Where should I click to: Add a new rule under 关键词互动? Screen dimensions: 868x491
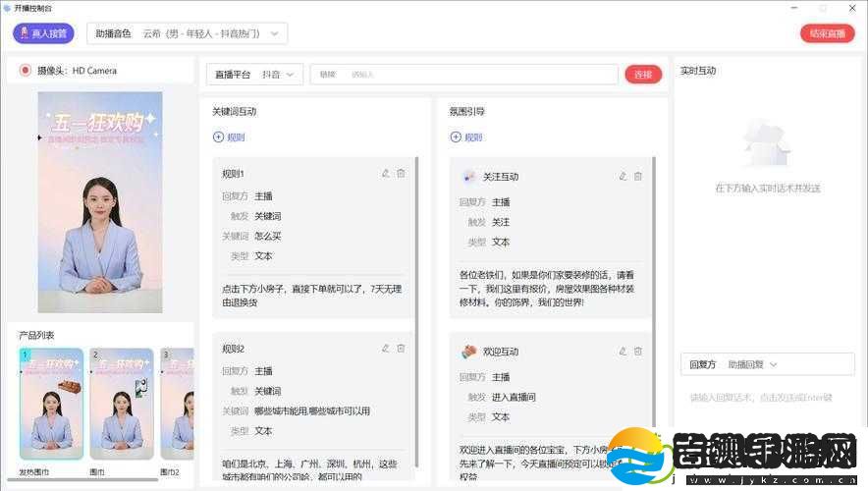(x=229, y=137)
